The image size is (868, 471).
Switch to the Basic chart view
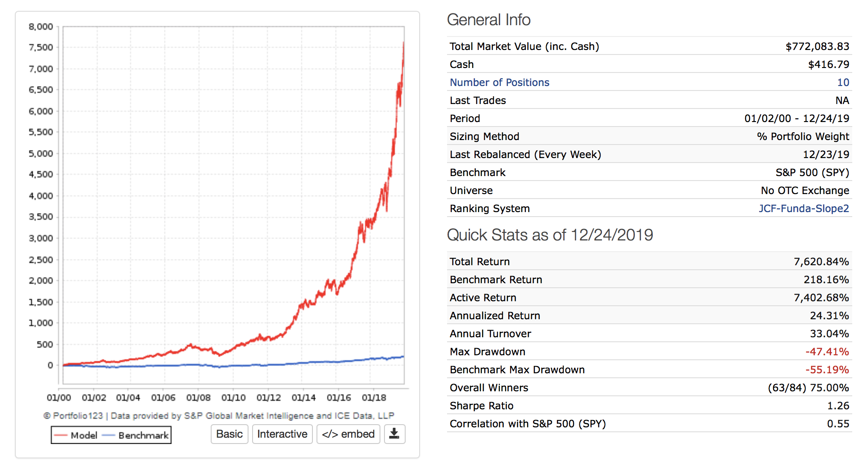(229, 434)
